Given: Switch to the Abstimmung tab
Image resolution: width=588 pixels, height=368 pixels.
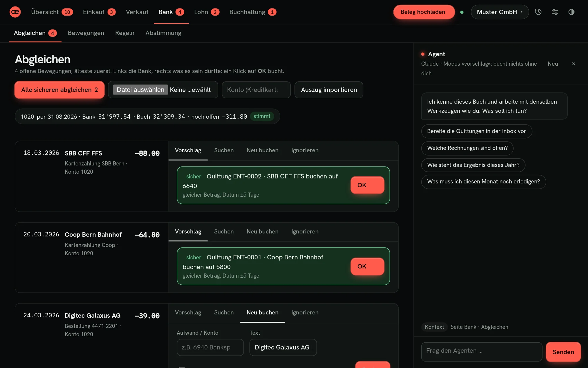Looking at the screenshot, I should (163, 33).
